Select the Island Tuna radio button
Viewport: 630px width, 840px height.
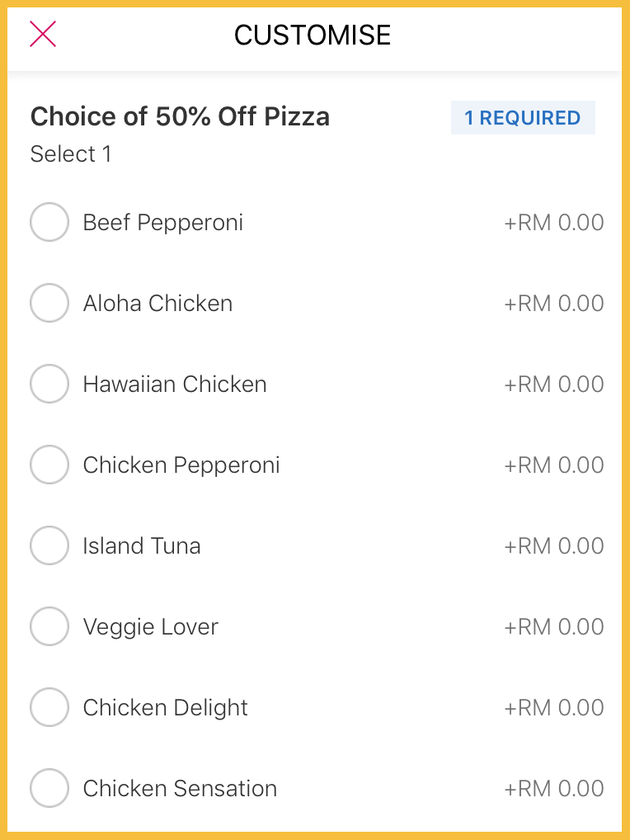49,546
